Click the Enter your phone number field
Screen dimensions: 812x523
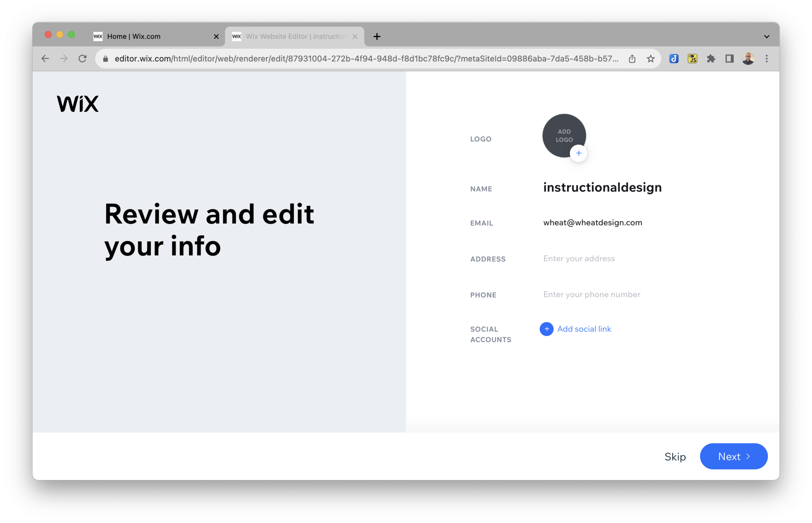coord(591,294)
